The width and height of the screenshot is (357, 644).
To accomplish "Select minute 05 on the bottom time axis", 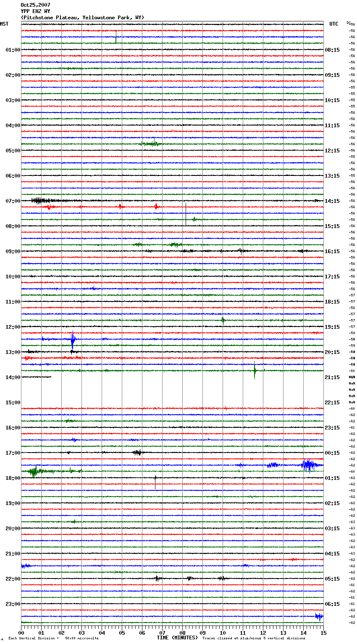I will (x=122, y=633).
